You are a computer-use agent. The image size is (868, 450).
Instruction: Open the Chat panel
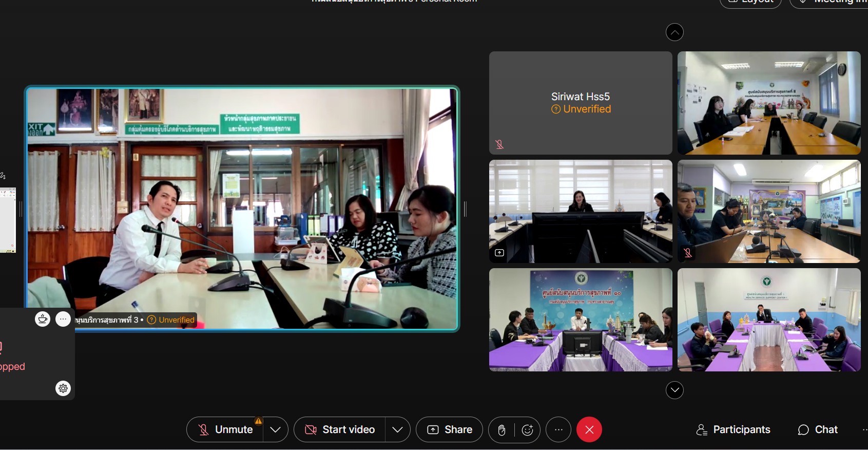[818, 430]
